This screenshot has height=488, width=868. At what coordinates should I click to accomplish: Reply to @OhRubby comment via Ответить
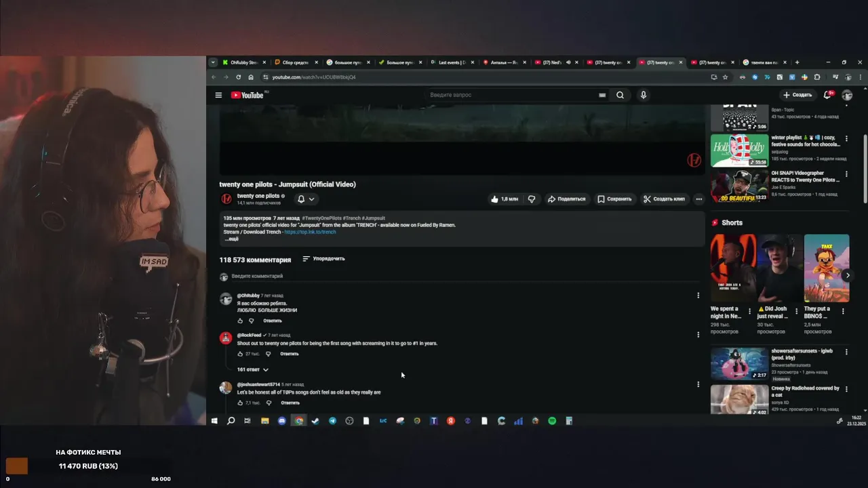click(273, 321)
